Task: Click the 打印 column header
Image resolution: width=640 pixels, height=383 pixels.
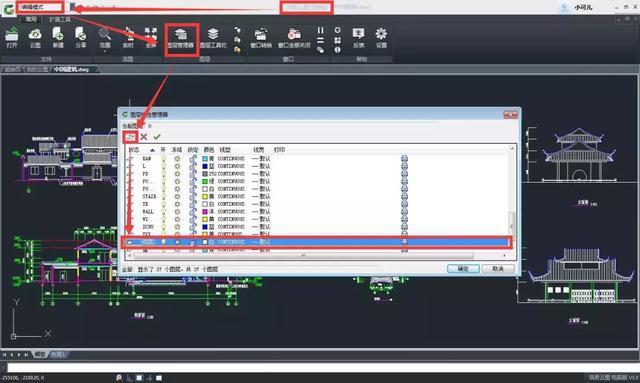Action: click(279, 150)
